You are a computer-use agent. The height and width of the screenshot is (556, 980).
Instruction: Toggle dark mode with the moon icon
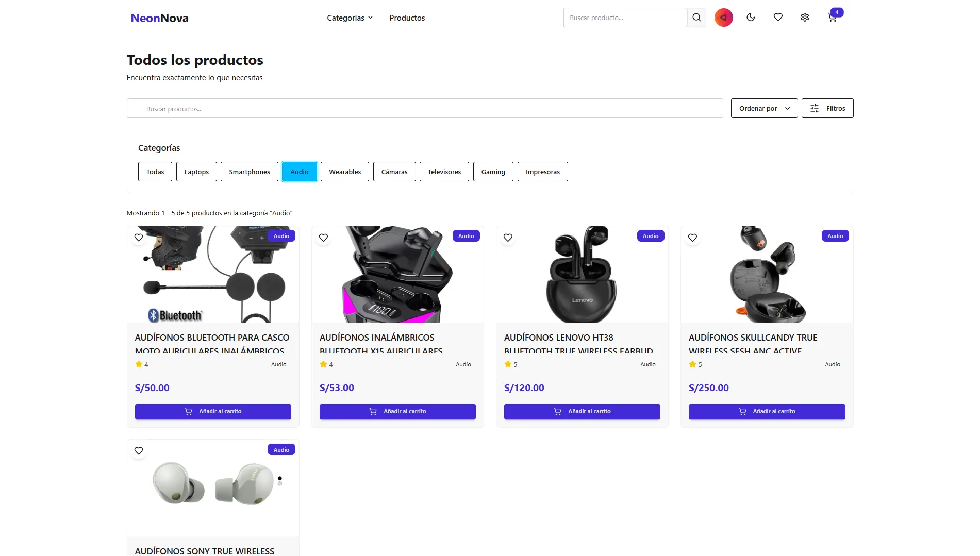point(751,18)
